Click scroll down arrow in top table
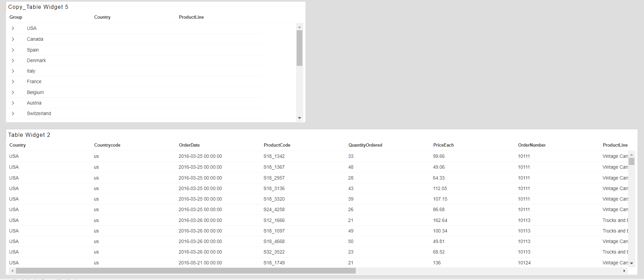This screenshot has height=280, width=644. coord(299,118)
